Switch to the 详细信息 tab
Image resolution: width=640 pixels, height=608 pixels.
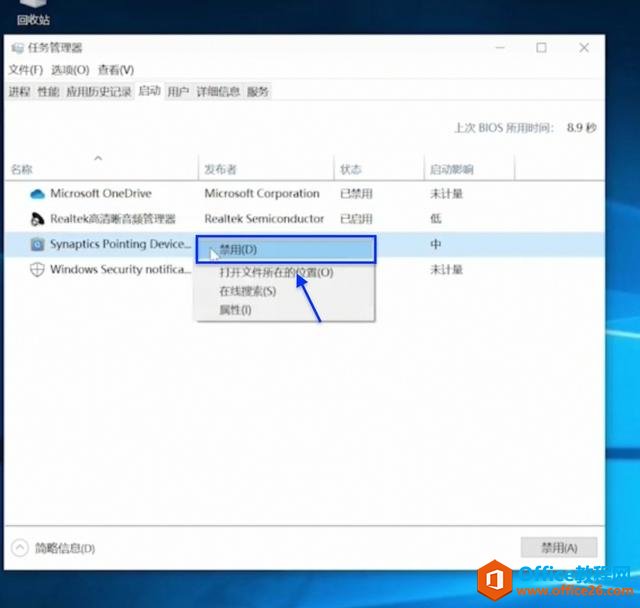pos(218,91)
